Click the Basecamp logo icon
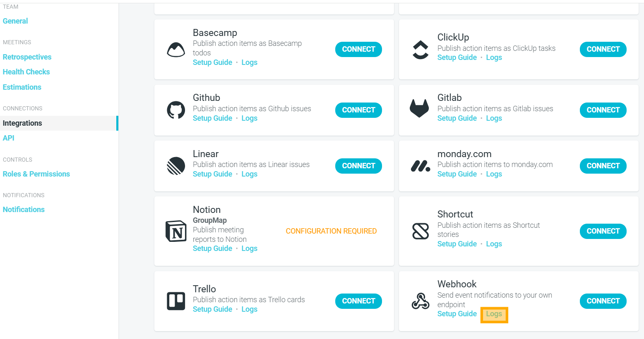This screenshot has width=644, height=339. (x=176, y=49)
